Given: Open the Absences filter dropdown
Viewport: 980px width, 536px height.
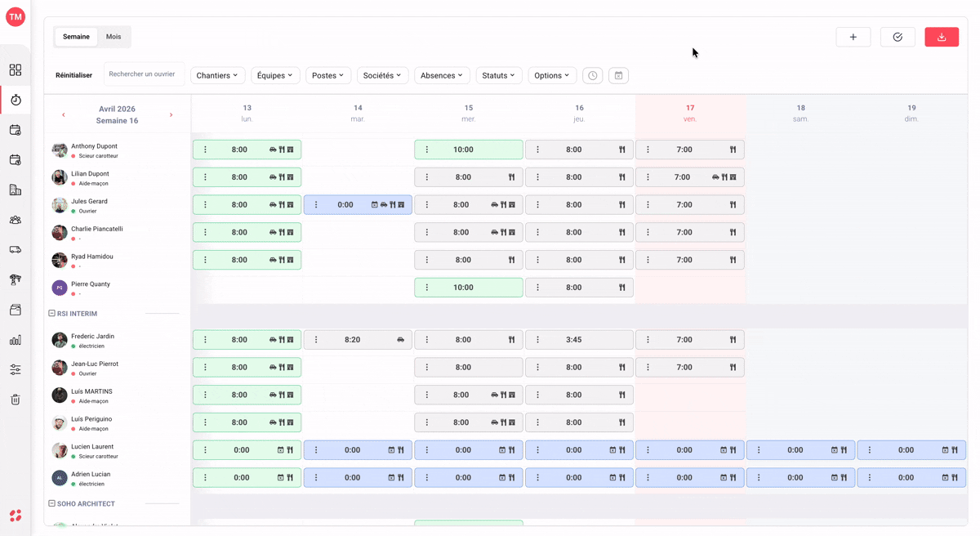Looking at the screenshot, I should [x=442, y=75].
